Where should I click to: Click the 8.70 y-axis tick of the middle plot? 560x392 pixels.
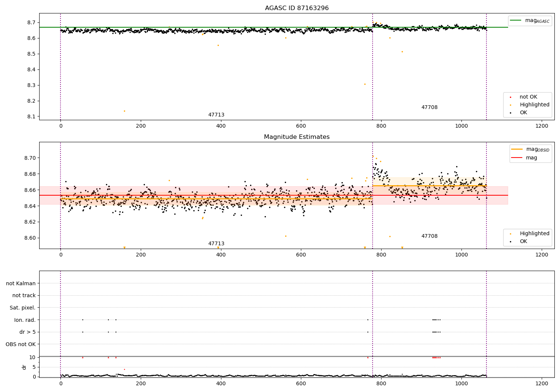click(x=30, y=158)
